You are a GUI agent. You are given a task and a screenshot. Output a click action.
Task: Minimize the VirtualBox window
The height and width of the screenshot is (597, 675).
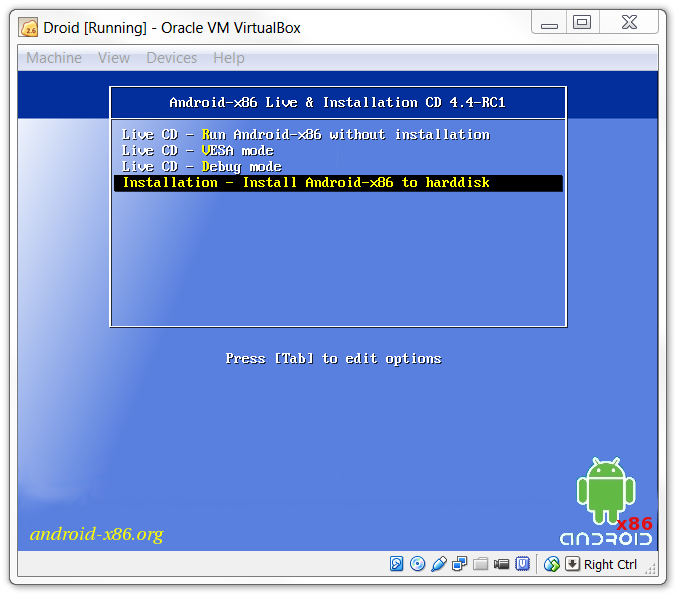[549, 23]
